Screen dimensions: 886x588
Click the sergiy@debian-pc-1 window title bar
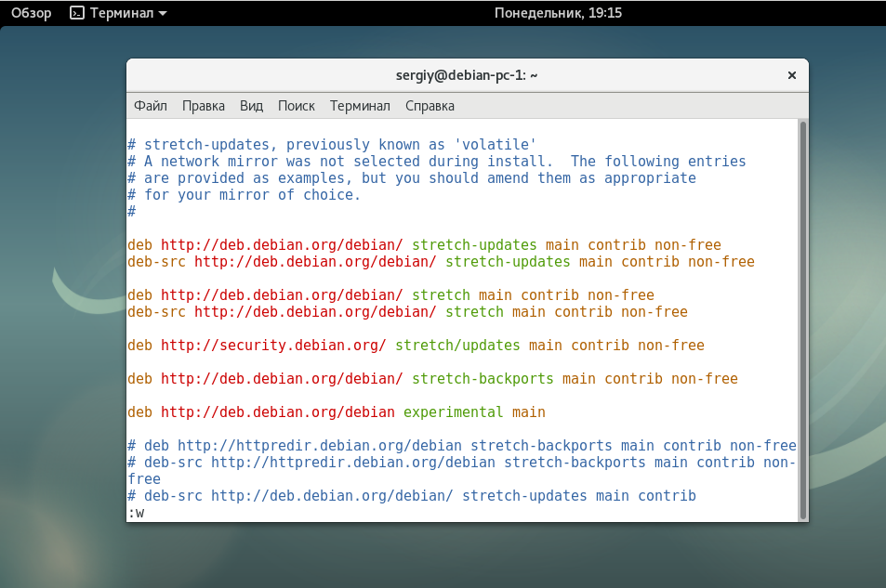point(467,75)
